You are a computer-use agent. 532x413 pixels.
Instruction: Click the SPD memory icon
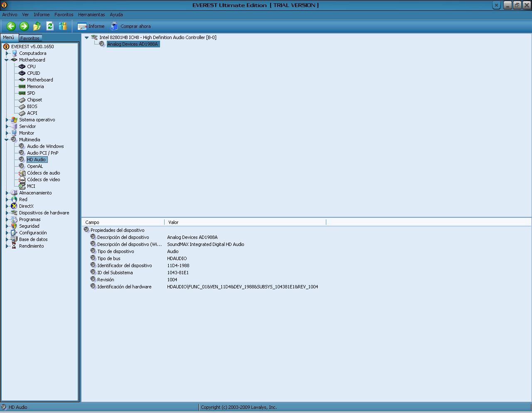22,93
